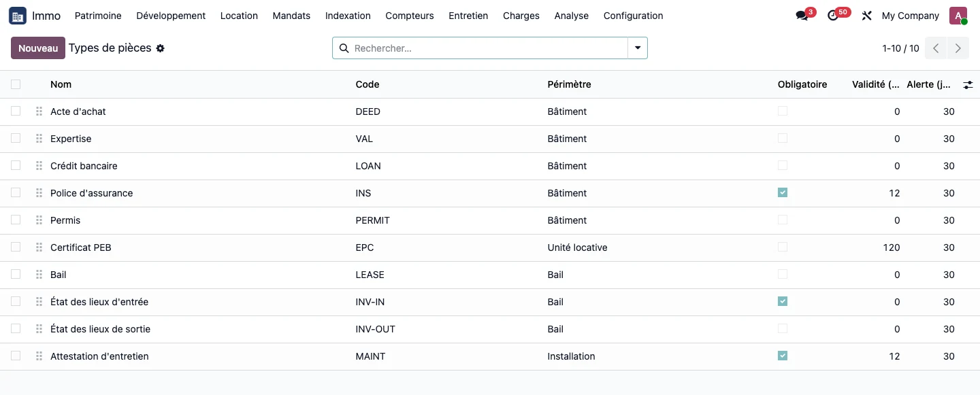This screenshot has height=395, width=980.
Task: Create a new record with Nouveau
Action: tap(38, 48)
